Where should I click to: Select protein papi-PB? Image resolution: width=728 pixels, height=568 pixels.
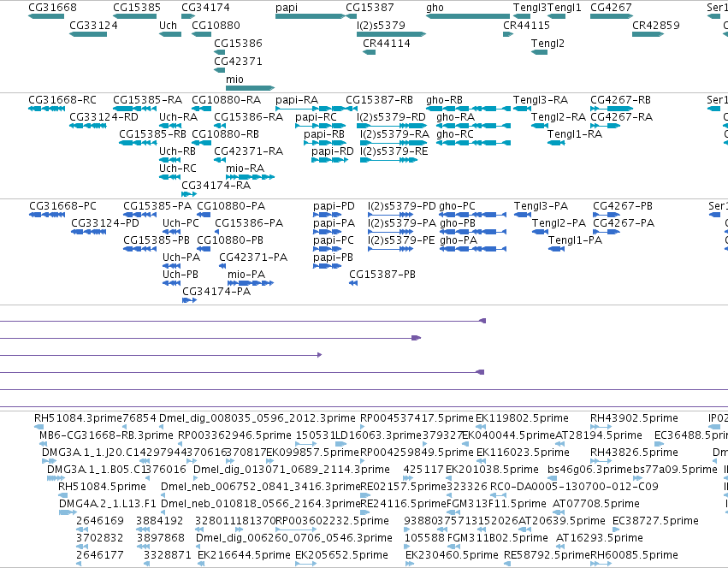coord(333,257)
